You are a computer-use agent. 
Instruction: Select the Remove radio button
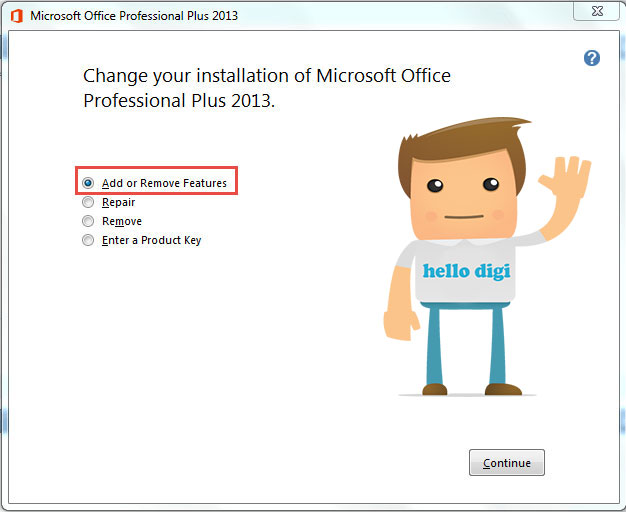tap(88, 221)
